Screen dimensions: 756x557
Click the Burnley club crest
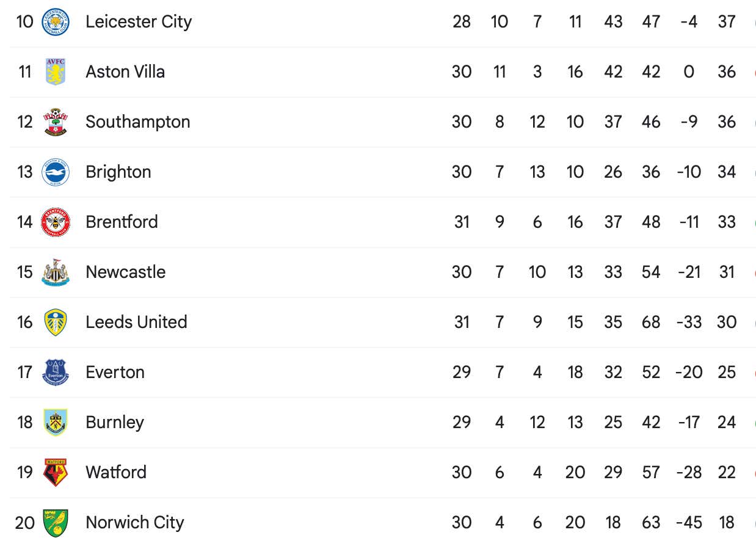56,423
